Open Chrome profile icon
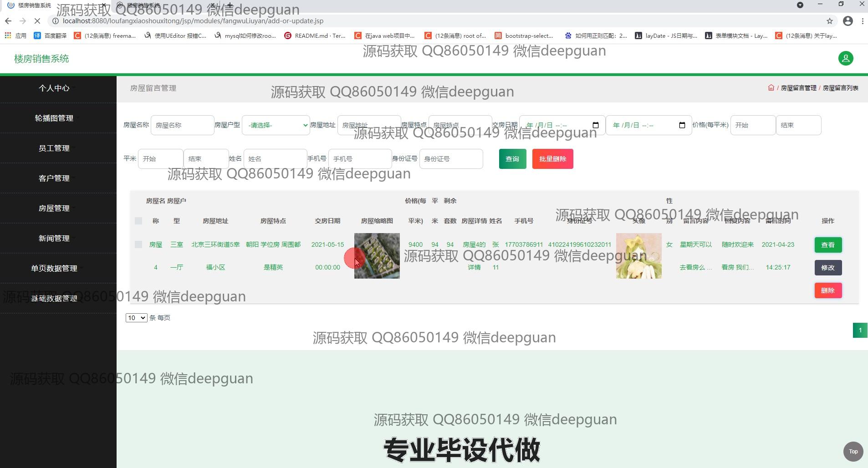Image resolution: width=868 pixels, height=468 pixels. coord(848,21)
